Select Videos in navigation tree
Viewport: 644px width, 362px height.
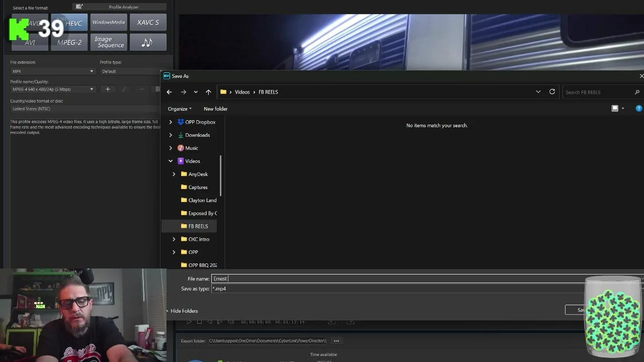[x=192, y=161]
